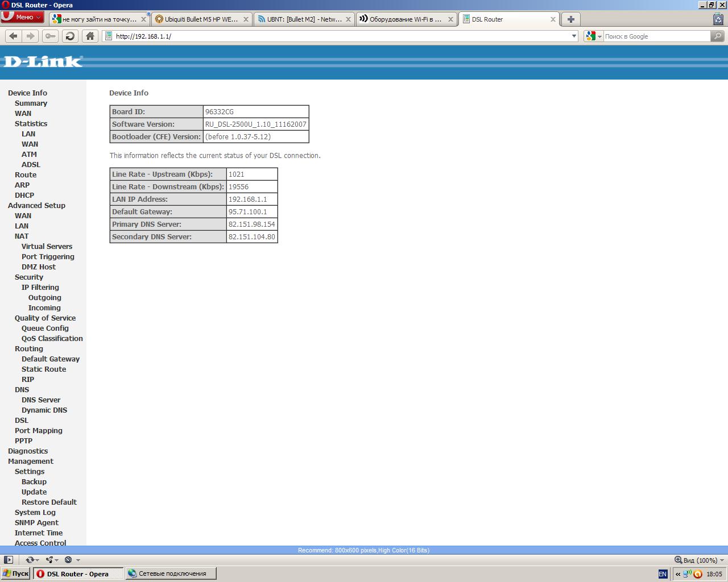Open the password manager key button
The image size is (728, 582).
click(x=50, y=36)
